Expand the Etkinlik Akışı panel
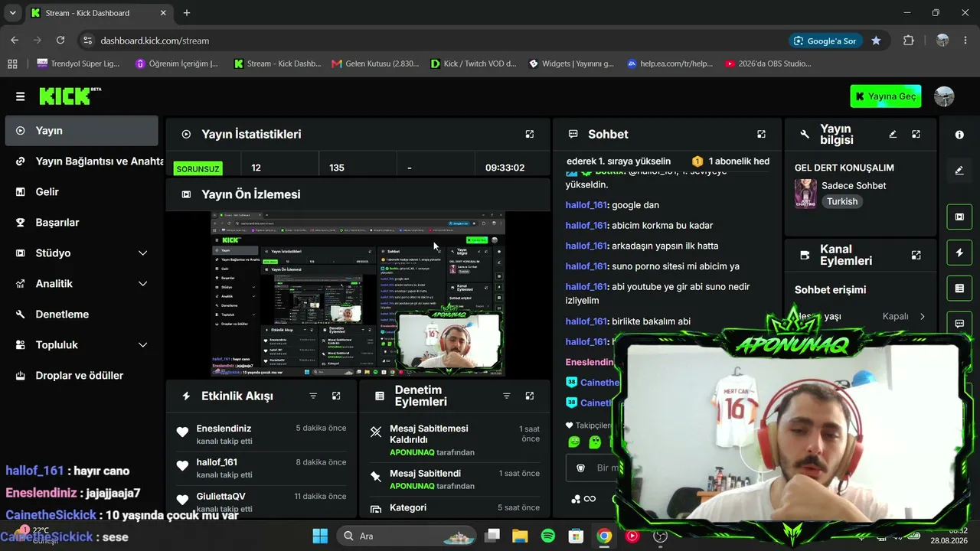 pyautogui.click(x=336, y=396)
